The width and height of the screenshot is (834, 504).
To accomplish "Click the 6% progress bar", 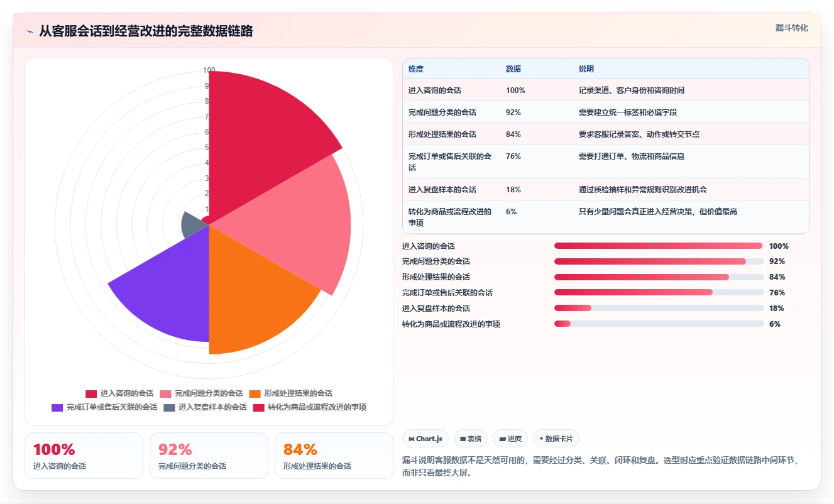I will 659,324.
